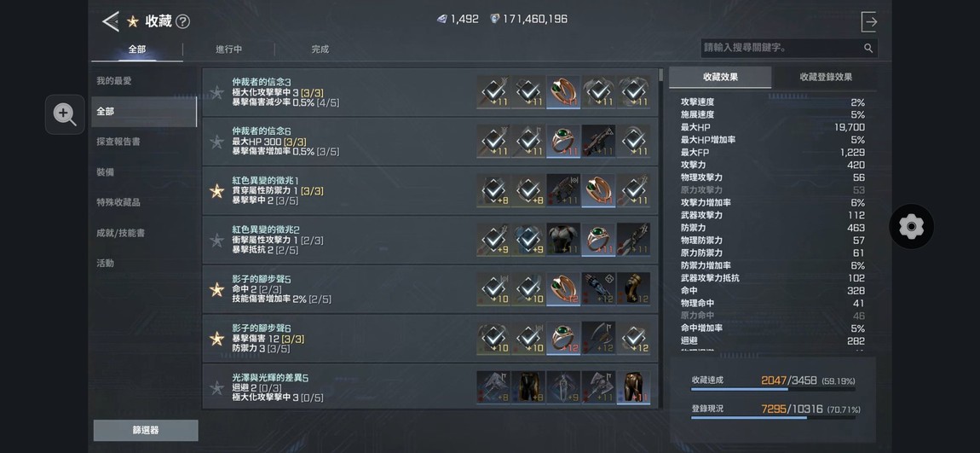Focus the keyword search input field
The image size is (980, 453).
click(x=781, y=48)
